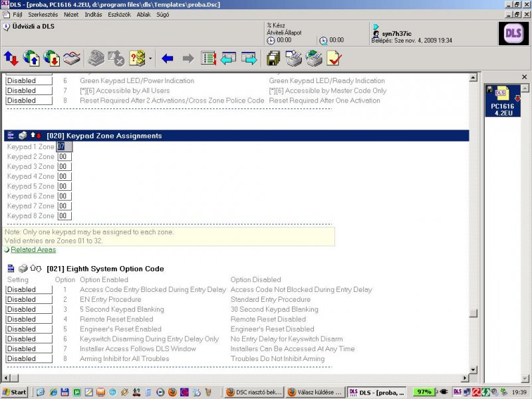
Task: Toggle setting for 5 Second Keypad Blanking
Action: pyautogui.click(x=29, y=309)
